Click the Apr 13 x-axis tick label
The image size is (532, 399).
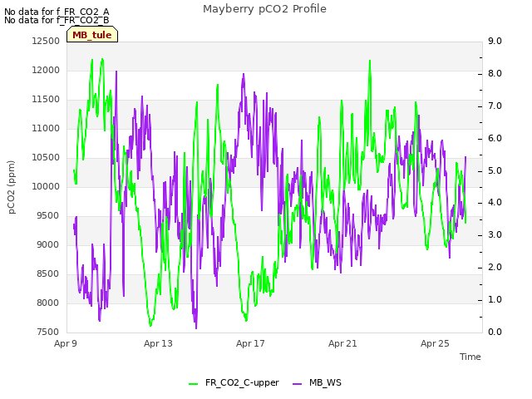pyautogui.click(x=158, y=343)
